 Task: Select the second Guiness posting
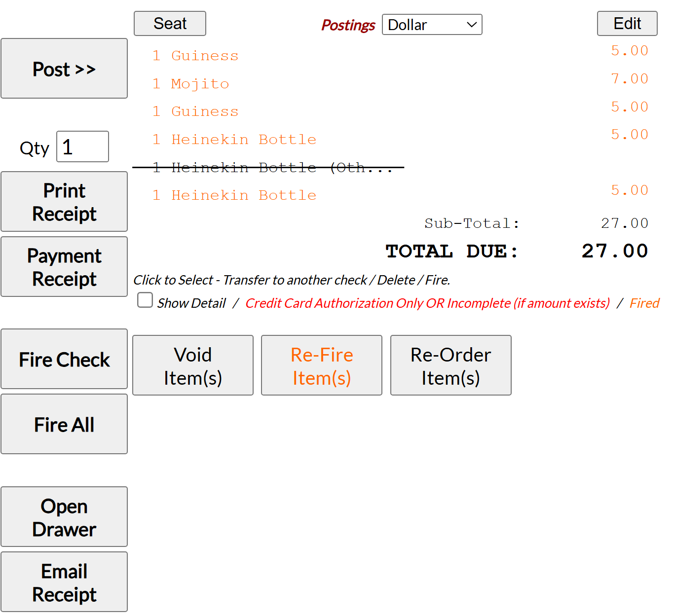pos(204,111)
